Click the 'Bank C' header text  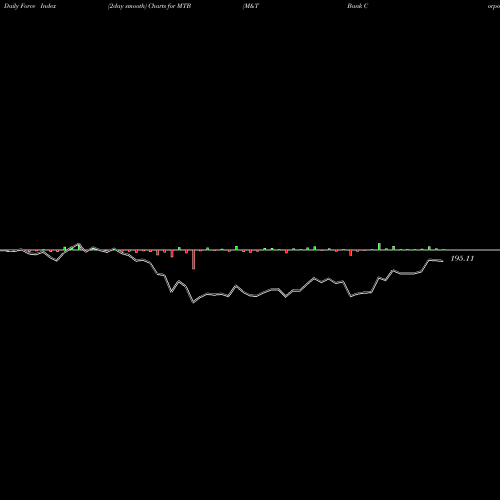click(358, 6)
